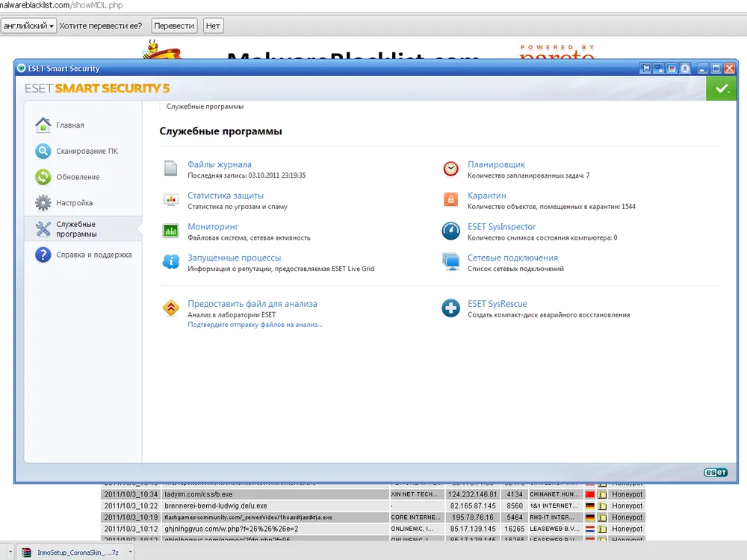Expand the language dropdown labeled английский
The width and height of the screenshot is (747, 560).
29,25
